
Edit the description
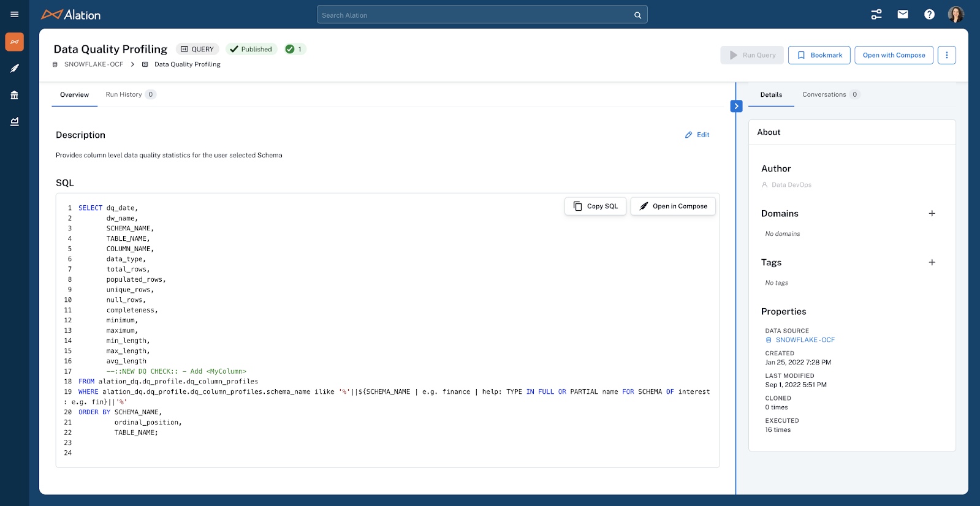coord(697,135)
